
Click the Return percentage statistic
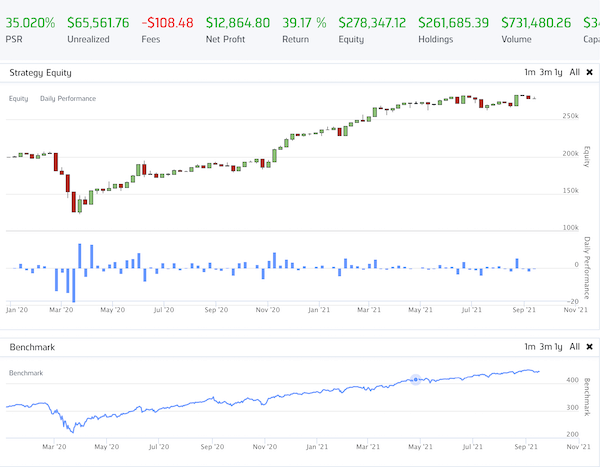click(304, 22)
